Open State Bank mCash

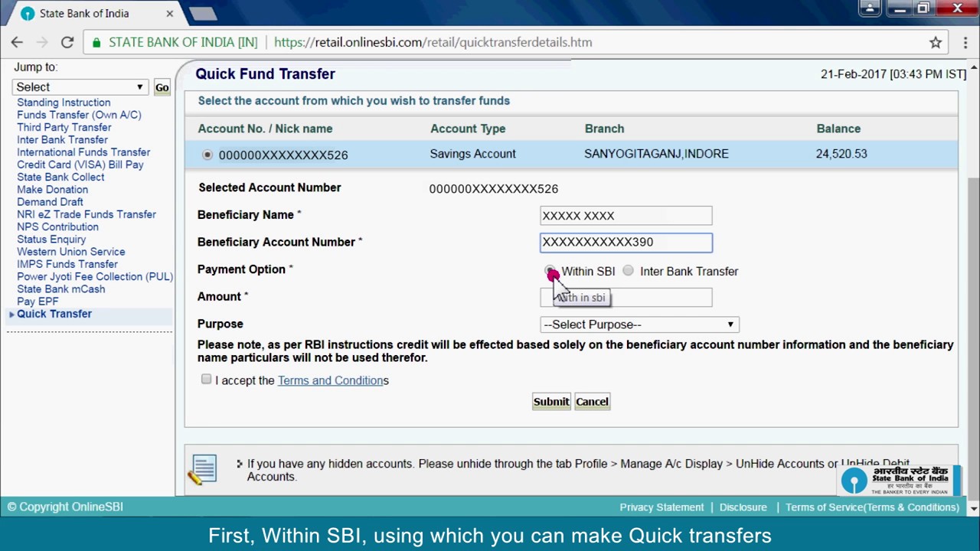point(61,289)
